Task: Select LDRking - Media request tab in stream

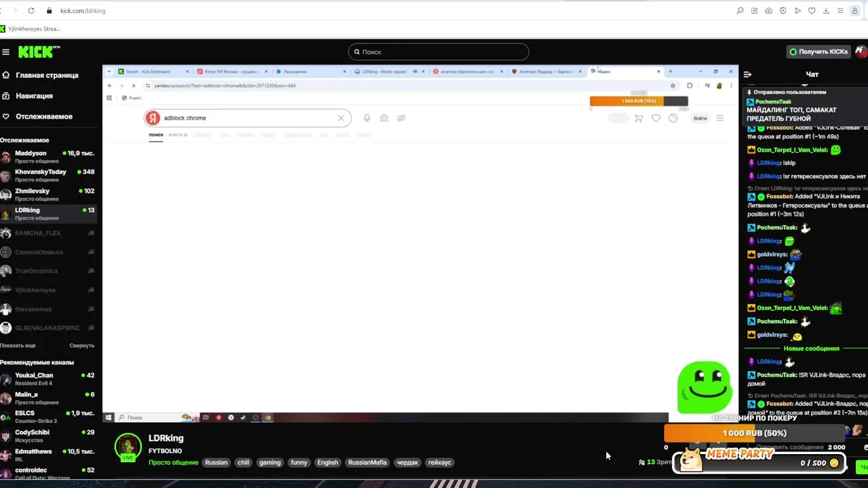Action: coord(390,71)
